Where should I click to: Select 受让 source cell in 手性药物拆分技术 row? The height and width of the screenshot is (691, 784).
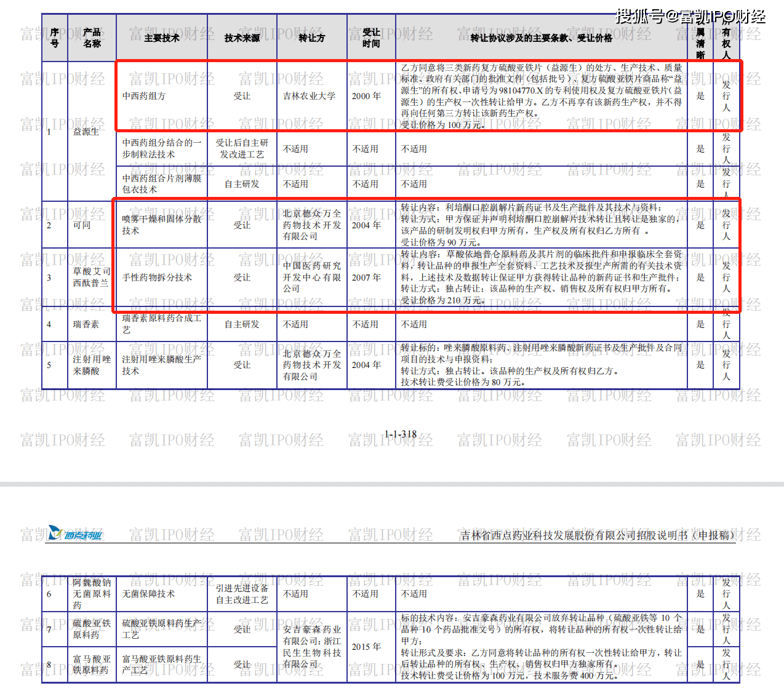[242, 278]
